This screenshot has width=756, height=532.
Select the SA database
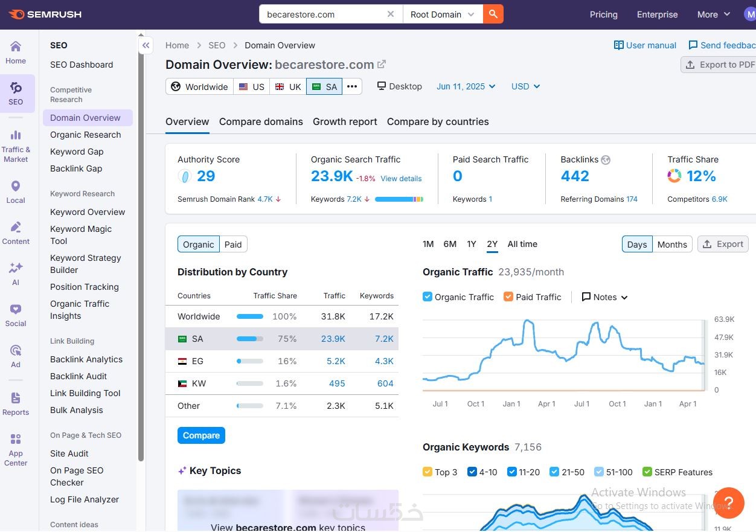pos(324,86)
